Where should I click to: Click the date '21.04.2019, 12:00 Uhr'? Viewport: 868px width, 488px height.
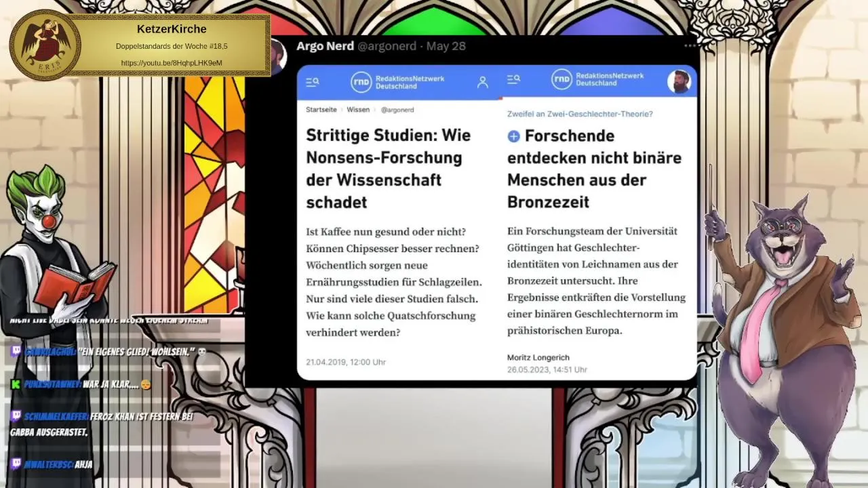(x=346, y=362)
